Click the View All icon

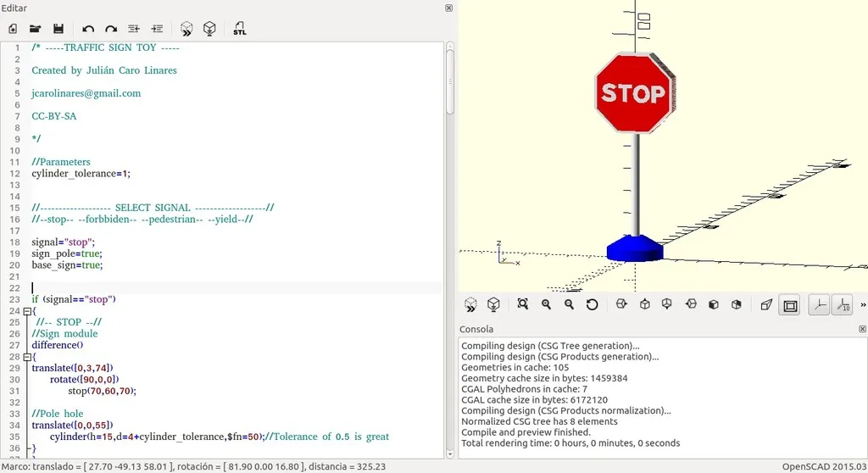(x=522, y=304)
